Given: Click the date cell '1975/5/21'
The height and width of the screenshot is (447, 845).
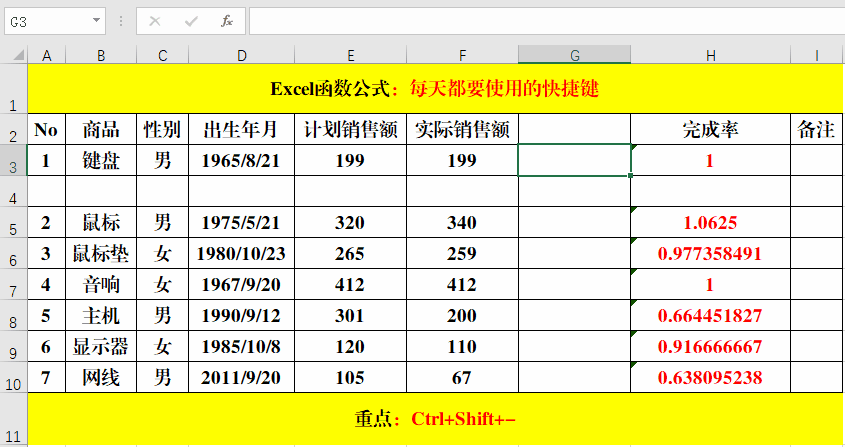Looking at the screenshot, I should pos(241,222).
